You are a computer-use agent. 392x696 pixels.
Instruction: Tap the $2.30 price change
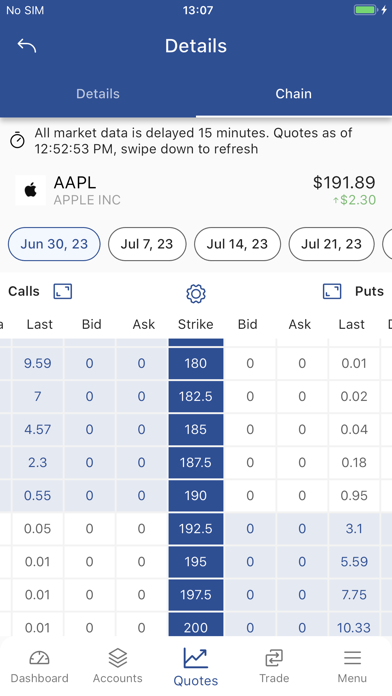[354, 200]
